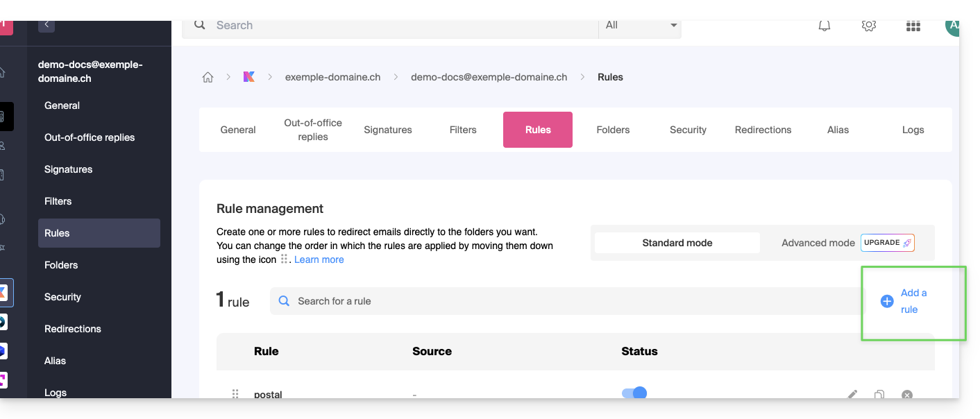980x419 pixels.
Task: Edit the postal rule with pencil icon
Action: [x=852, y=394]
